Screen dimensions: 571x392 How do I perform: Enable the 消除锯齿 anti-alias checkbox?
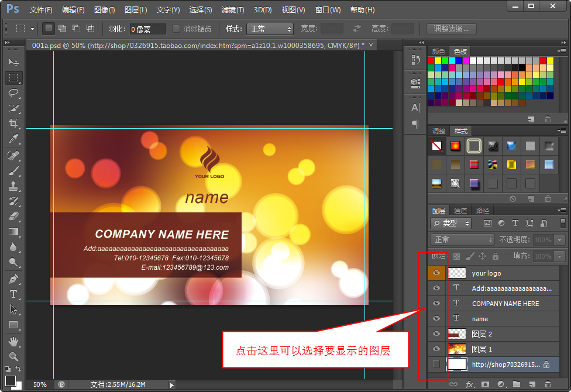pos(177,29)
